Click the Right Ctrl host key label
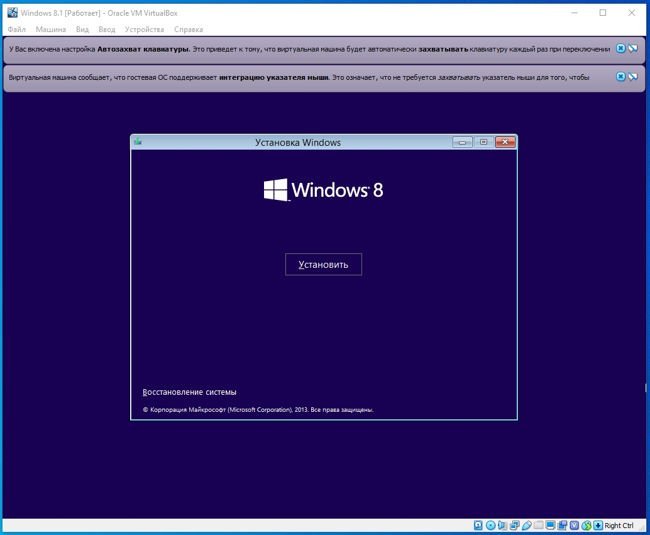 tap(619, 525)
